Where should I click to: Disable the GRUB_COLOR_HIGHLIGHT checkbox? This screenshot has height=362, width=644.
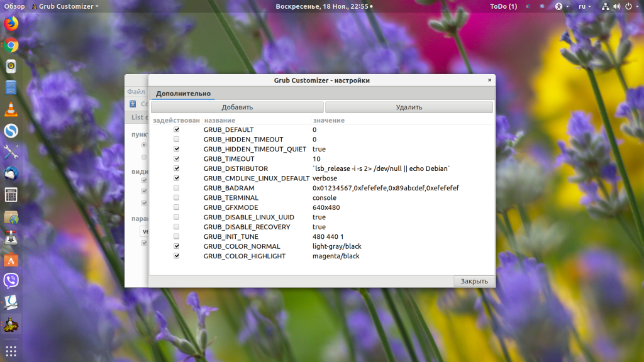(x=177, y=256)
